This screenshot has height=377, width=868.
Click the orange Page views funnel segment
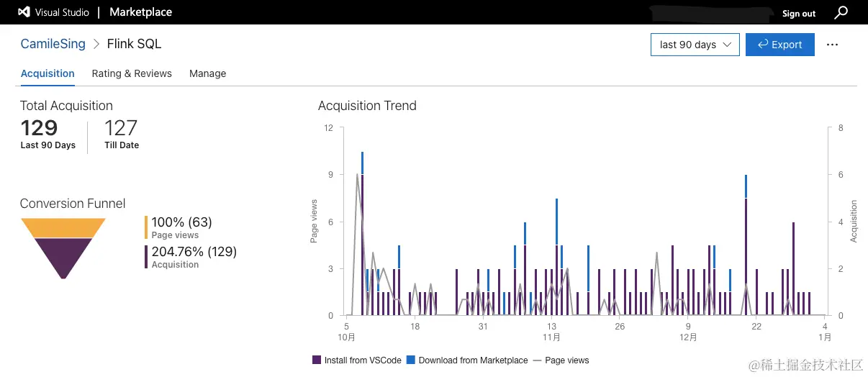tap(63, 227)
